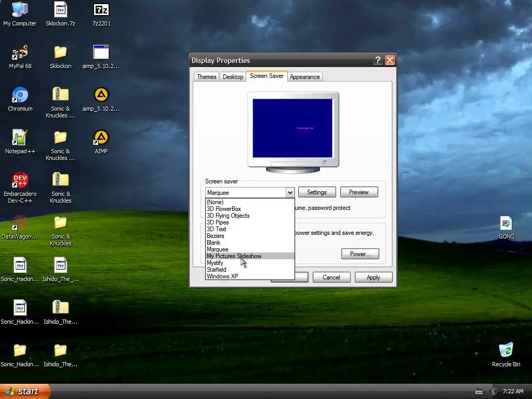Choose Mystify screen saver
532x399 pixels.
click(x=250, y=263)
